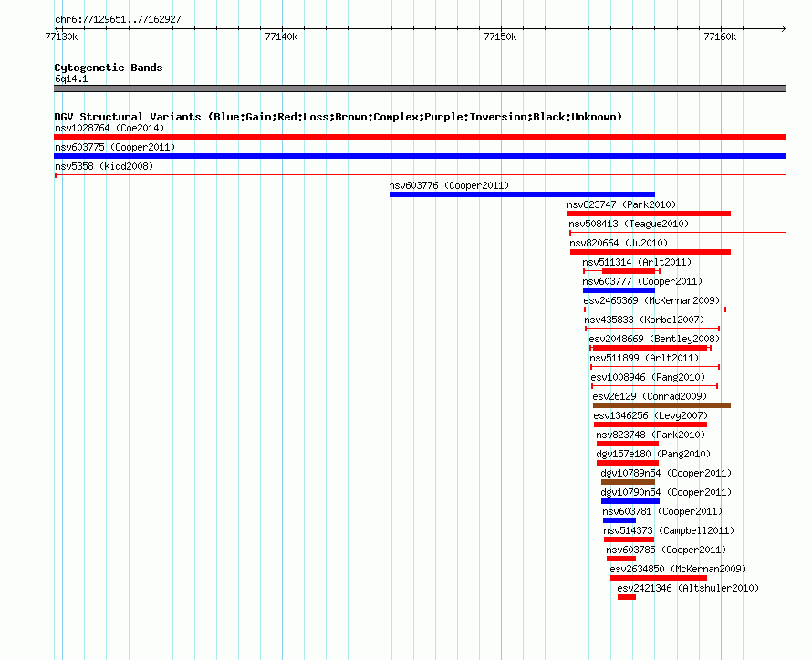Image resolution: width=812 pixels, height=660 pixels.
Task: Click the 6q14.1 band label
Action: coord(71,79)
